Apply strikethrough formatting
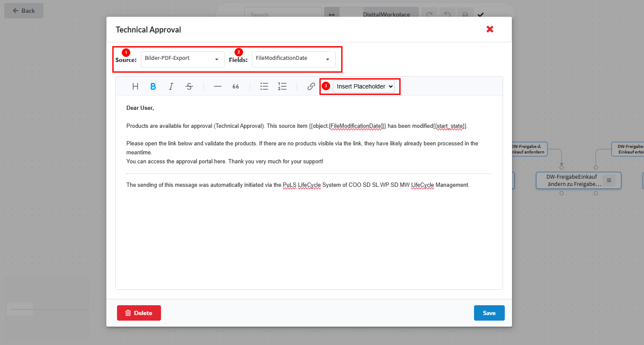 coord(189,86)
